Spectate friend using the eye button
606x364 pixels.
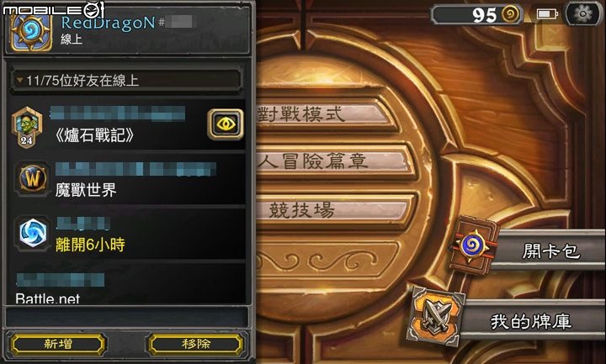pos(226,124)
